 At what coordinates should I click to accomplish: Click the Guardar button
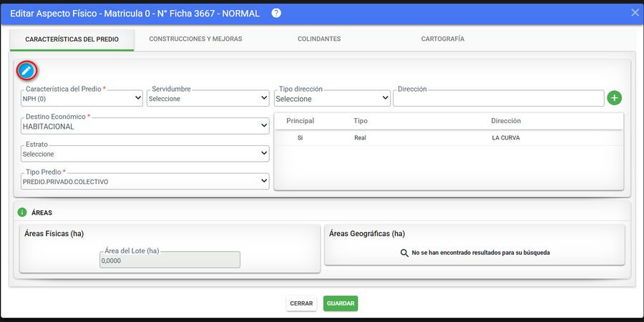tap(341, 303)
